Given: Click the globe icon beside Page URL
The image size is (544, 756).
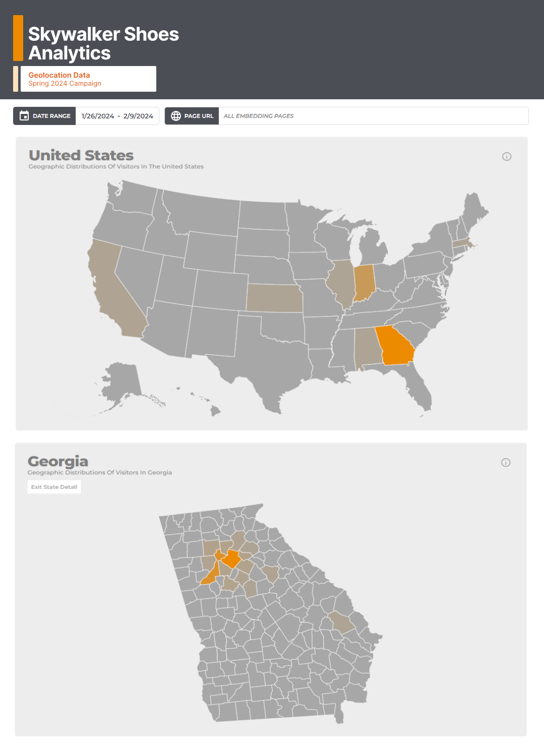Looking at the screenshot, I should click(x=176, y=116).
